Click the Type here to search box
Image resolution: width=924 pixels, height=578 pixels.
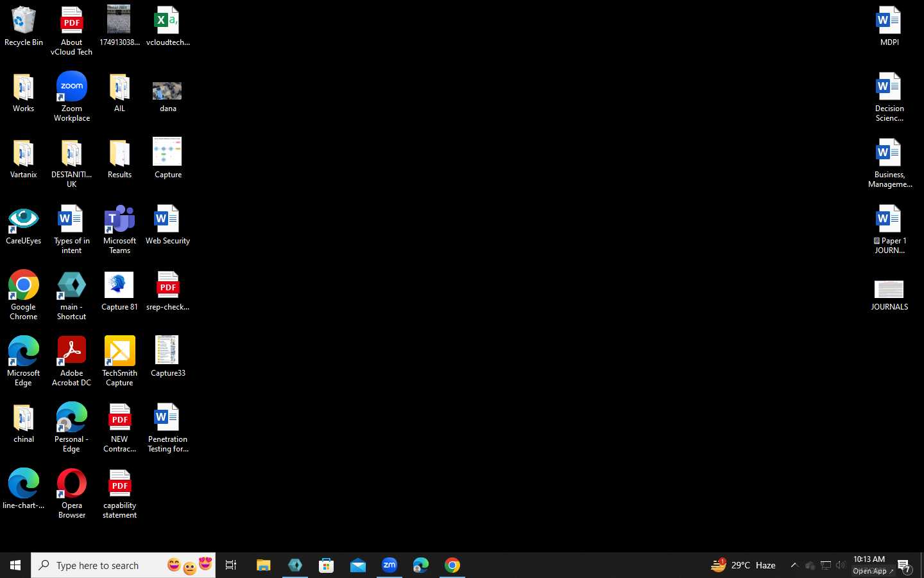123,565
